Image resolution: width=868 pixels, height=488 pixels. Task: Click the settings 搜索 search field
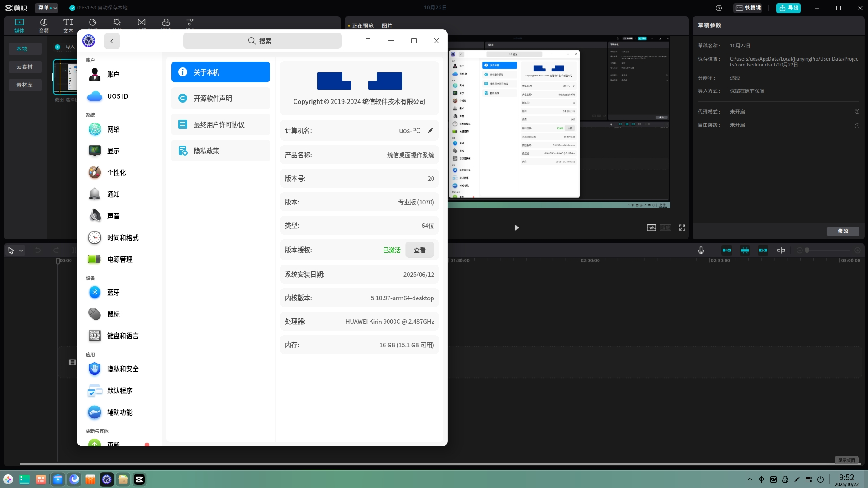click(x=262, y=41)
